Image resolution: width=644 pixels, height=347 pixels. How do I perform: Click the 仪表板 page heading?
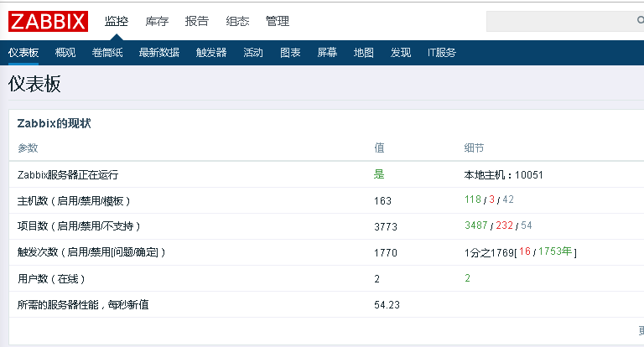[34, 84]
